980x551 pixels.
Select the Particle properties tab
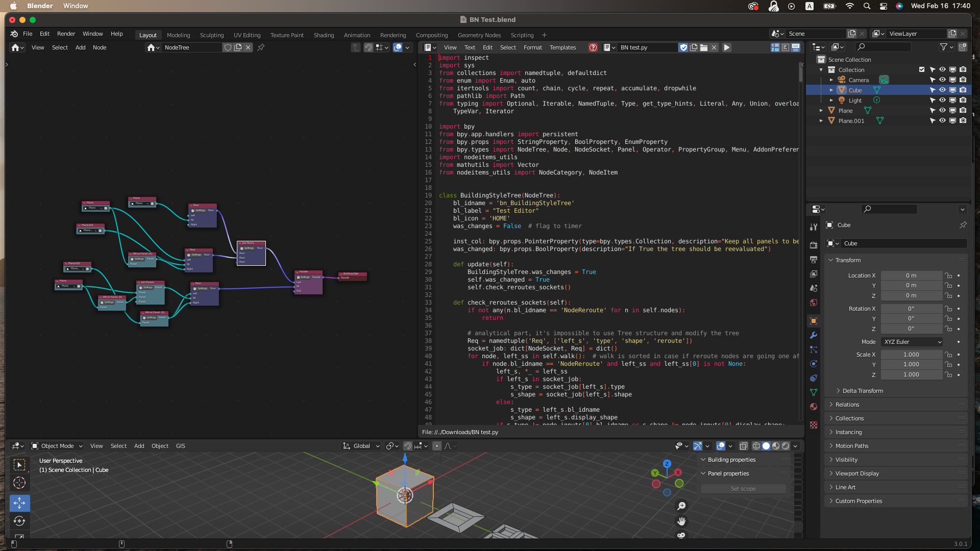(x=814, y=349)
